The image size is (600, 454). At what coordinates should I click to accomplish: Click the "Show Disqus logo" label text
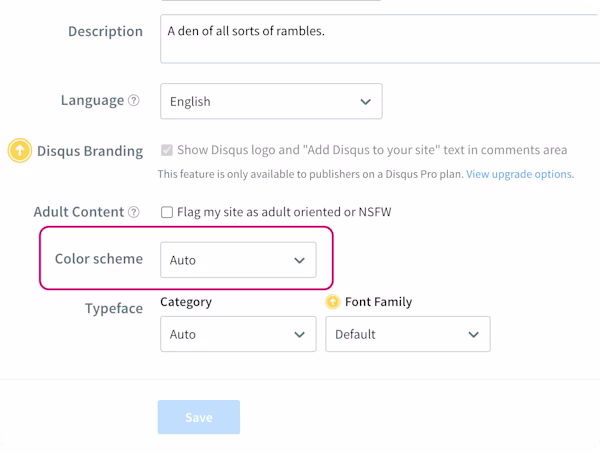point(372,151)
